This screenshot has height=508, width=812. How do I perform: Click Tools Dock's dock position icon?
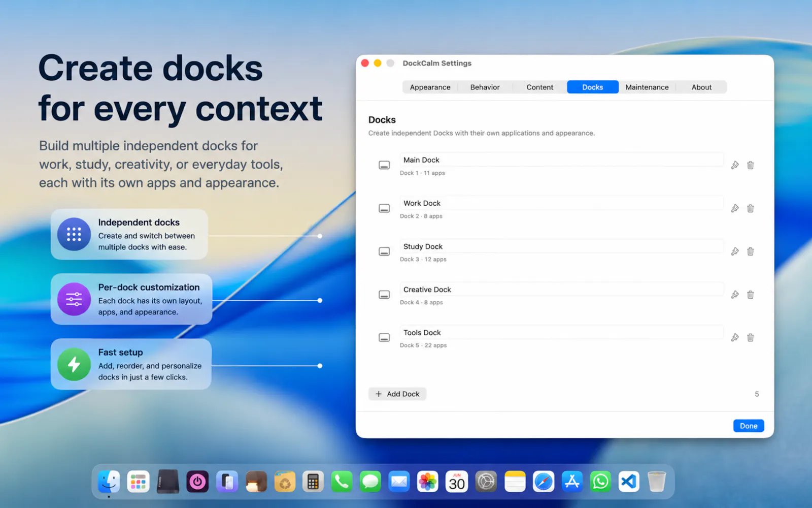pyautogui.click(x=384, y=337)
